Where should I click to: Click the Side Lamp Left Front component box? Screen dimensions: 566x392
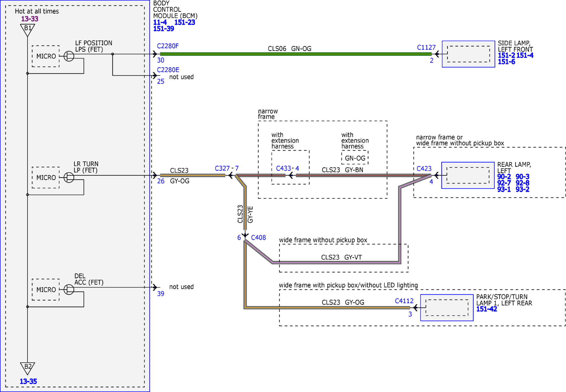point(468,54)
